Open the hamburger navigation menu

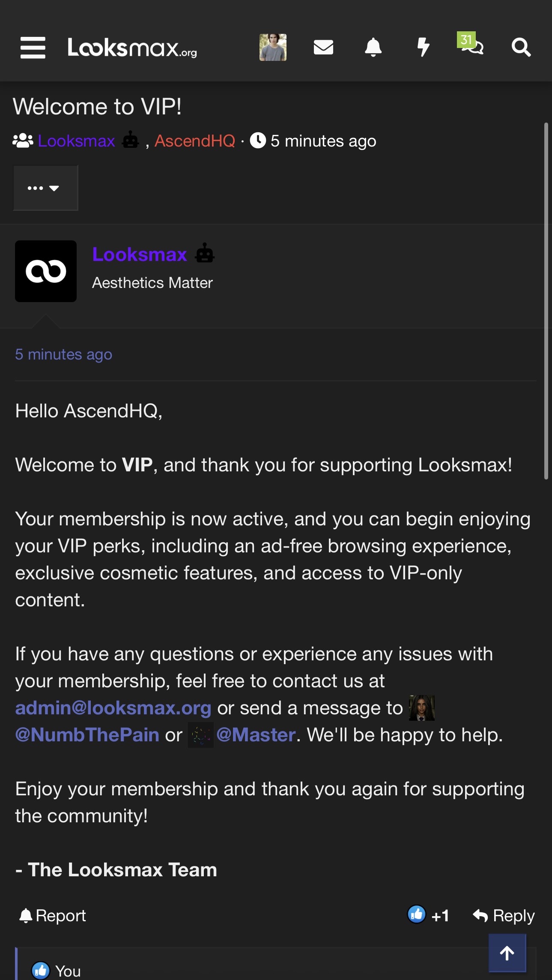(x=33, y=48)
